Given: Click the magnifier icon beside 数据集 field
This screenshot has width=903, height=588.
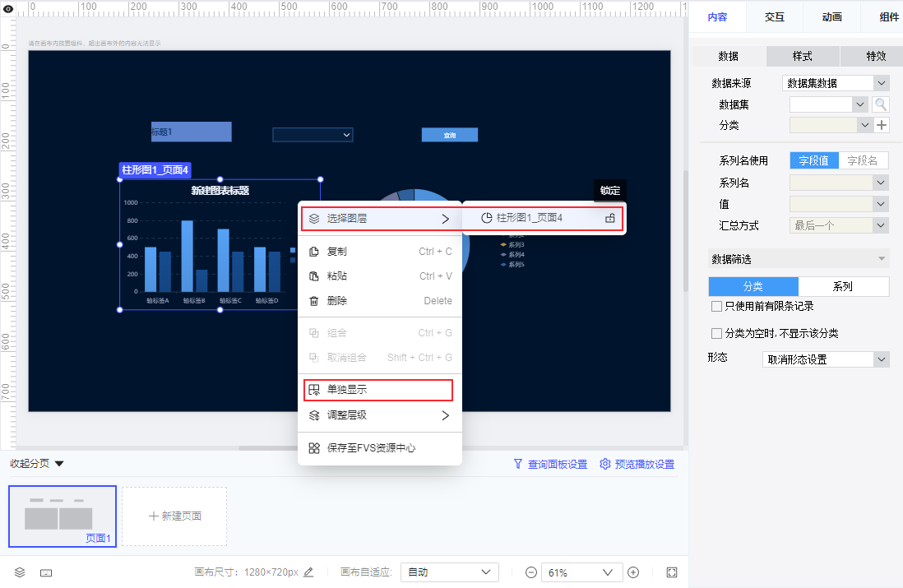Looking at the screenshot, I should (880, 104).
